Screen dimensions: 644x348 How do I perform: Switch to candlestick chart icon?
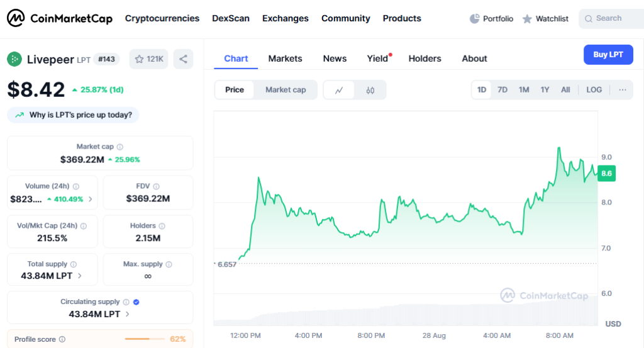(x=370, y=91)
